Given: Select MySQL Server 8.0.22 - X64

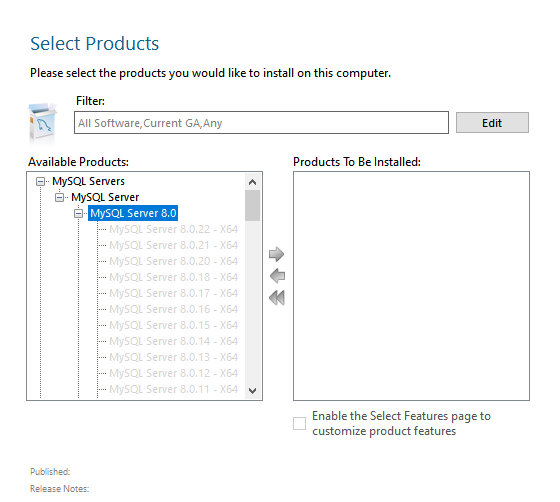Looking at the screenshot, I should coord(174,229).
